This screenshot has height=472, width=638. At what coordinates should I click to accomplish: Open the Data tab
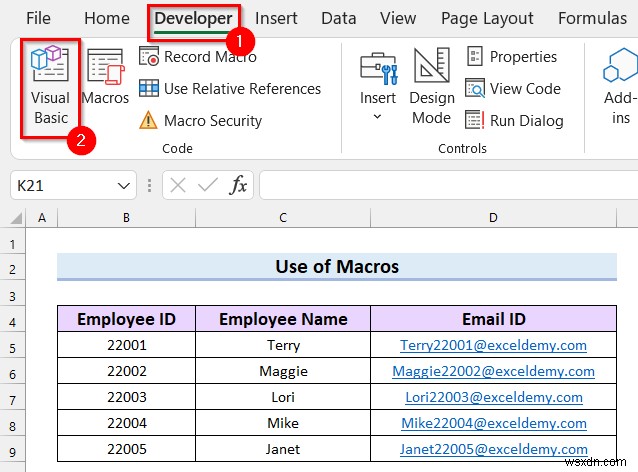(339, 18)
